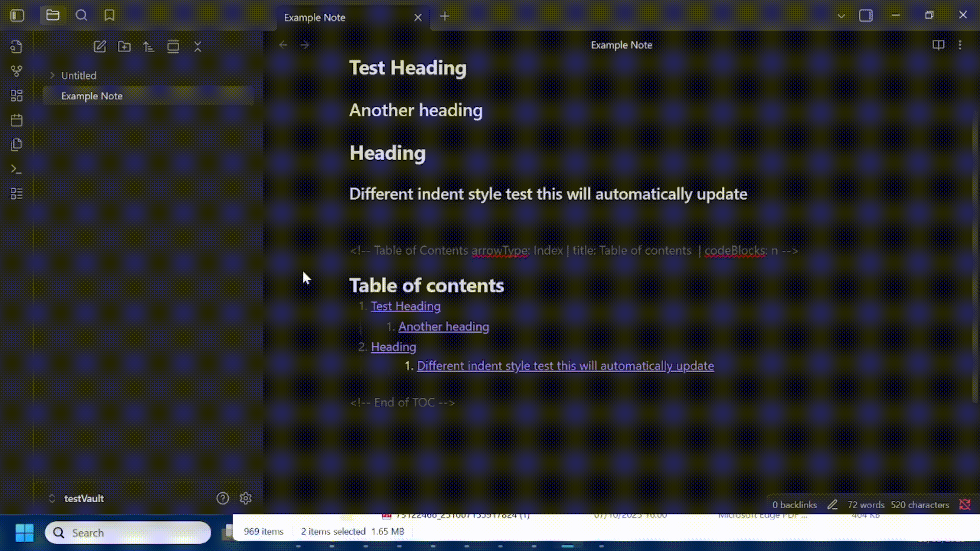Viewport: 980px width, 551px height.
Task: Open today's daily note calendar icon
Action: click(x=16, y=120)
